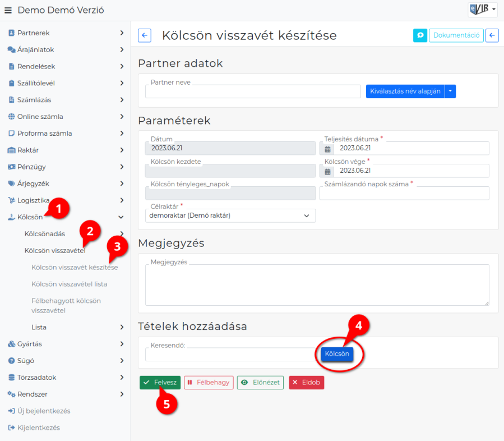Click the blue Kölcsön button
The image size is (504, 441).
coord(337,354)
